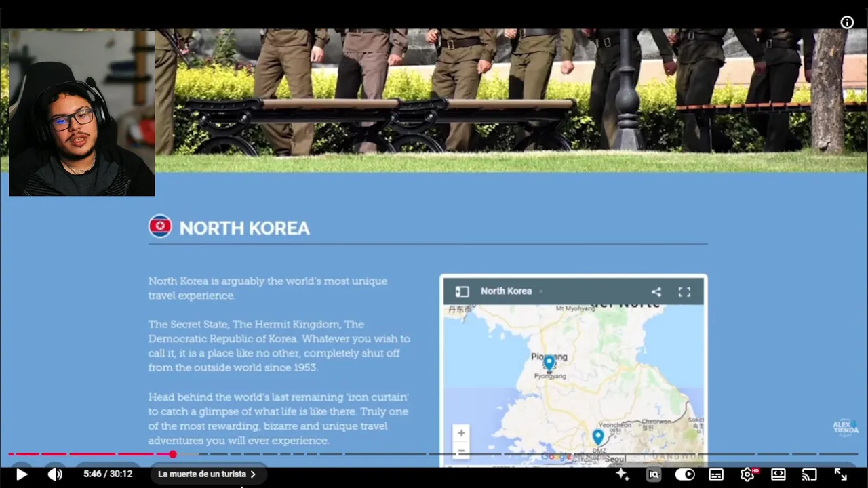Click the 'North Korea' map title
Image resolution: width=868 pixels, height=488 pixels.
(x=506, y=291)
